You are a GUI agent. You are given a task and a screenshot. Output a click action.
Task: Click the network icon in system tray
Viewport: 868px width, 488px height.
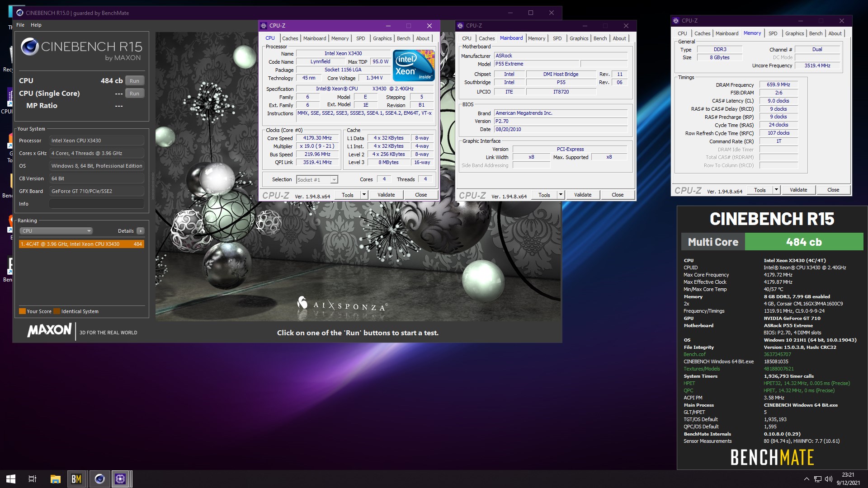click(x=818, y=479)
